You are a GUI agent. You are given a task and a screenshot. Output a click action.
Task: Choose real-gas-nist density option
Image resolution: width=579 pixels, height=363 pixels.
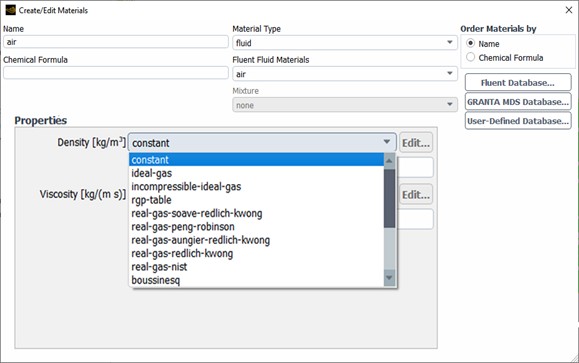click(257, 267)
